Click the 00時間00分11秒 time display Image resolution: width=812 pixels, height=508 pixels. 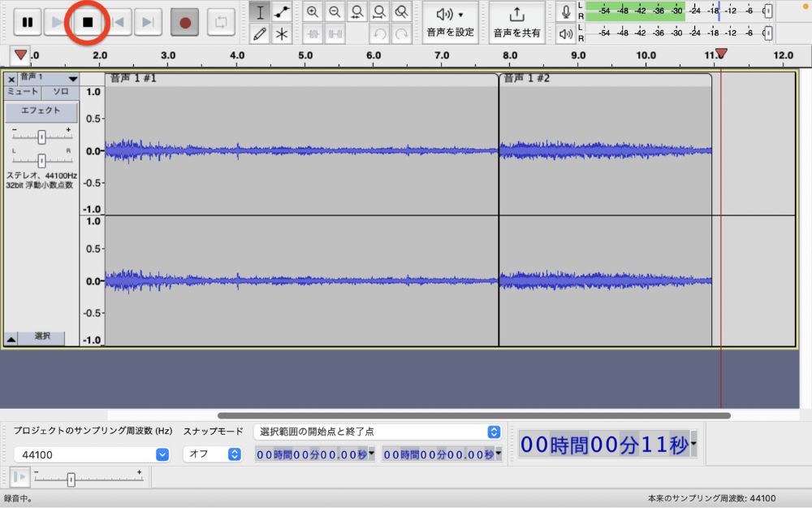tap(604, 445)
